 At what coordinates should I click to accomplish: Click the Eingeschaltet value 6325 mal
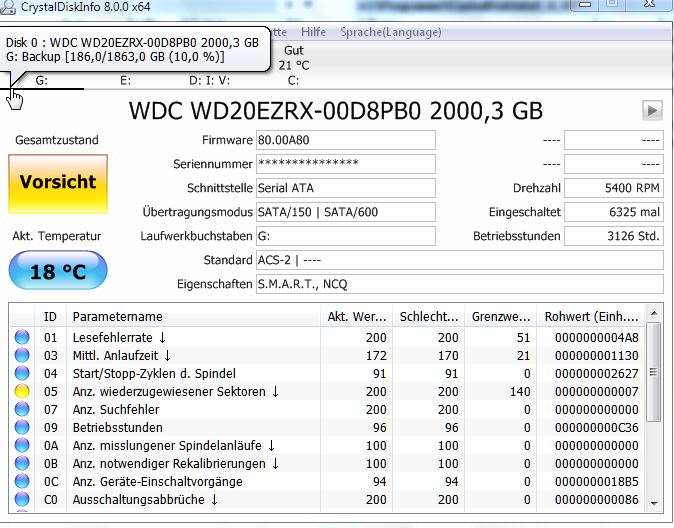coord(613,212)
